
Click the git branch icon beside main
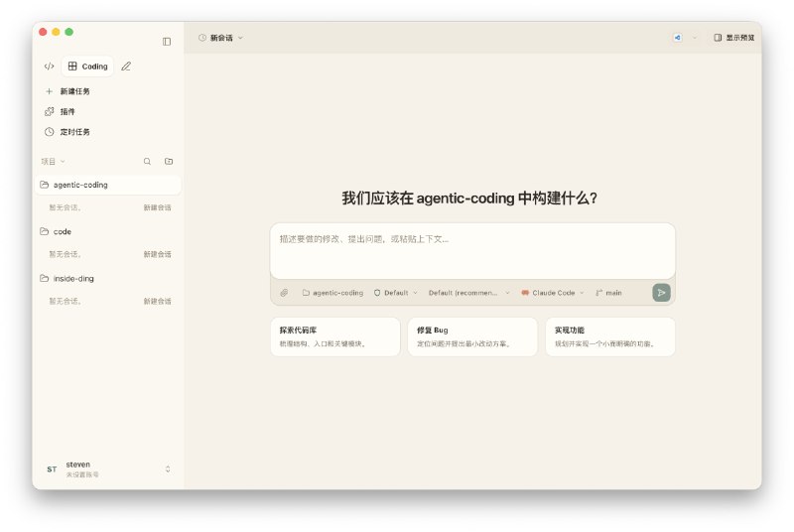coord(599,293)
